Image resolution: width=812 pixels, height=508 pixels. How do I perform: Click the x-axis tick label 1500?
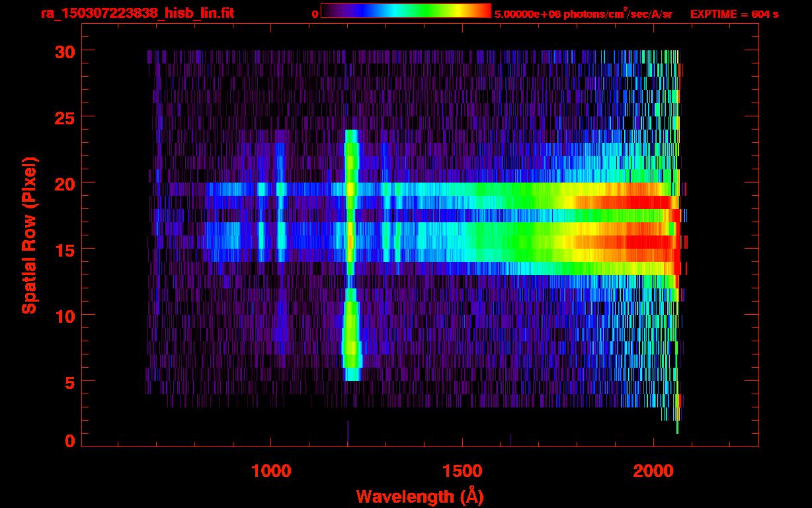462,470
